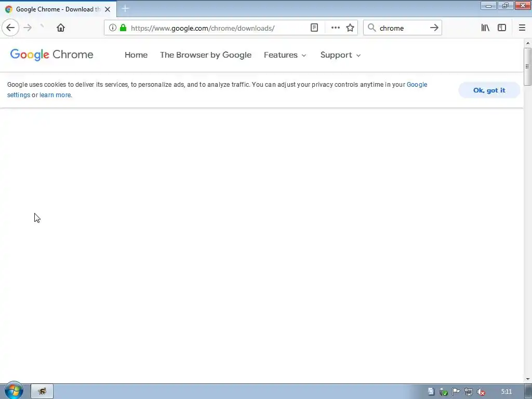Click the Google Chrome logo
The image size is (532, 399).
(51, 55)
